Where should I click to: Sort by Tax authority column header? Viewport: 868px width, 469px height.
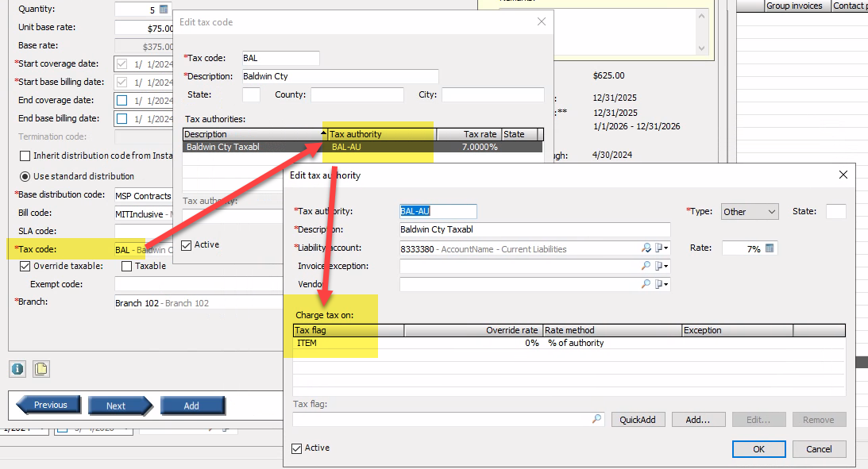click(383, 134)
